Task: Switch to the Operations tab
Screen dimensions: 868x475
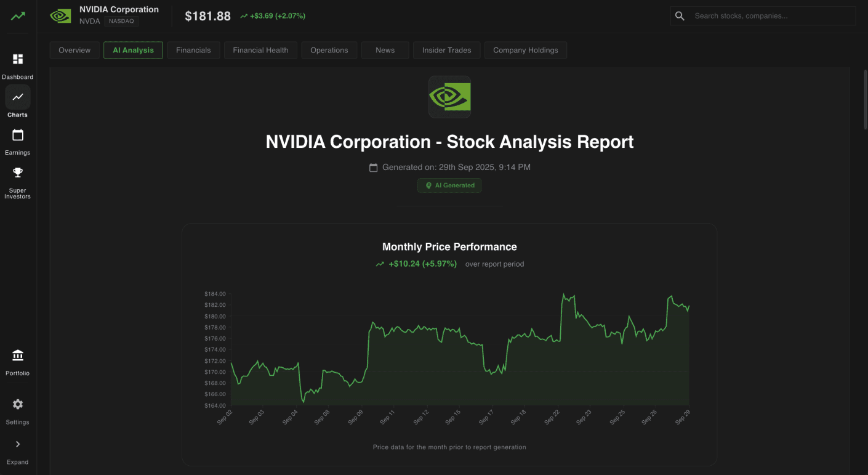Action: tap(329, 51)
